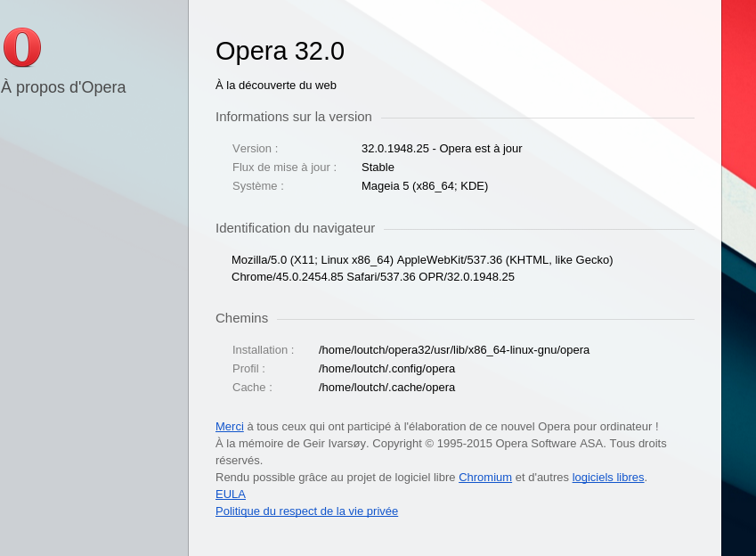Select the À propos d'Opera sidebar title
This screenshot has height=556, width=756.
coord(63,87)
